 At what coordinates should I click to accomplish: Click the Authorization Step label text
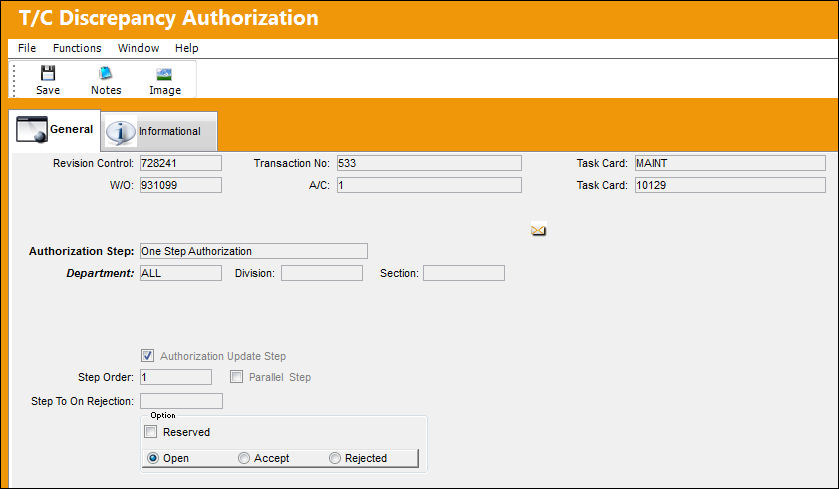click(81, 251)
